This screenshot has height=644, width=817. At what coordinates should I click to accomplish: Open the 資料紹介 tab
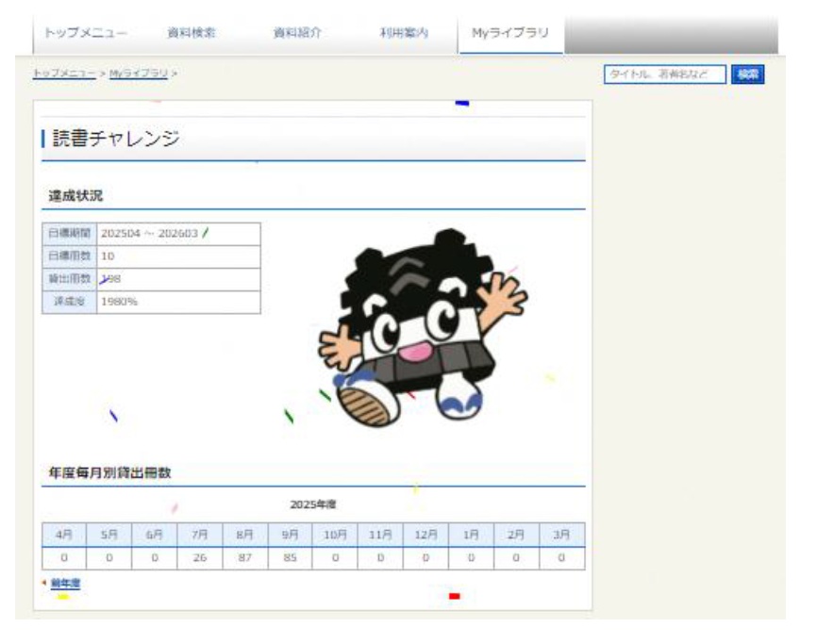tap(297, 32)
